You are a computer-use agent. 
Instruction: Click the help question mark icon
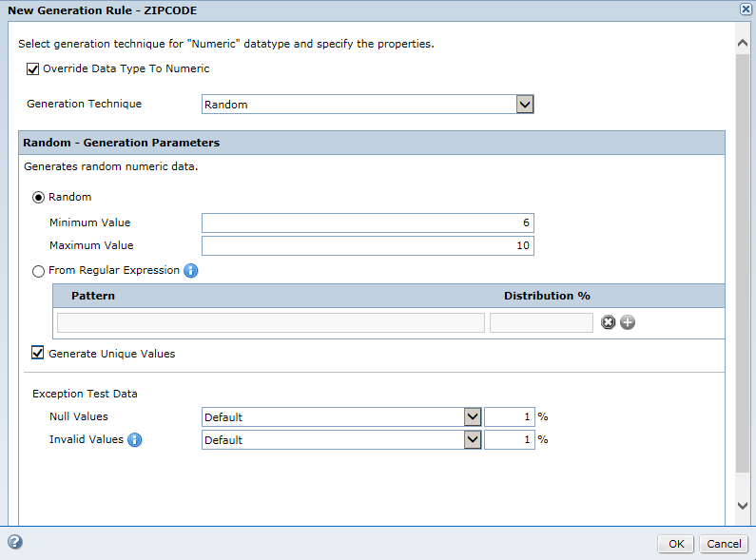coord(15,542)
